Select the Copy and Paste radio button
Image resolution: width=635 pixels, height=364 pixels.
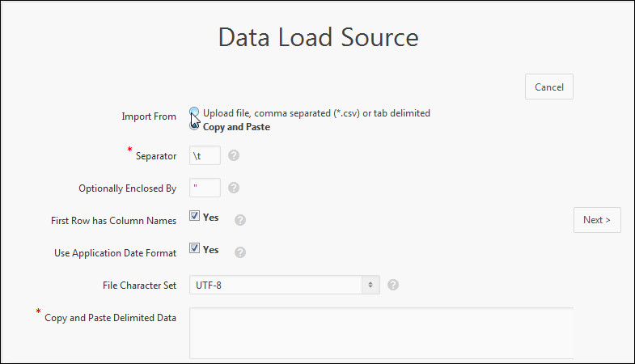(195, 126)
